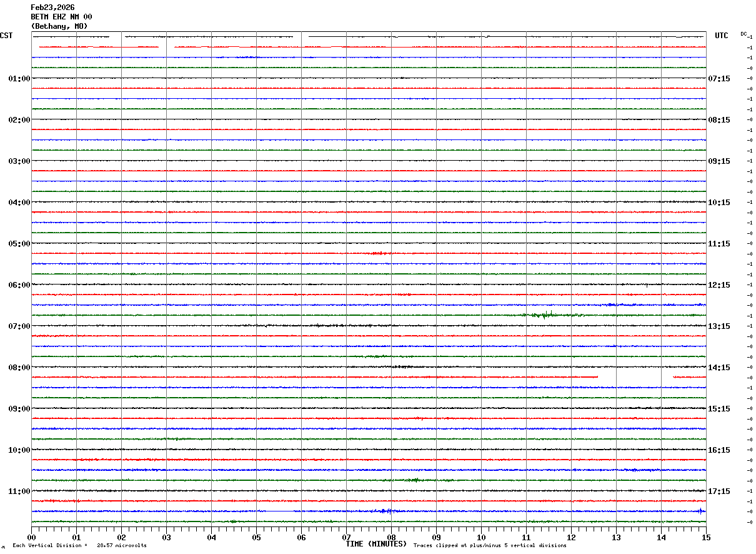Click the location label (Bethany, MO)
756x554 pixels.
pos(59,26)
